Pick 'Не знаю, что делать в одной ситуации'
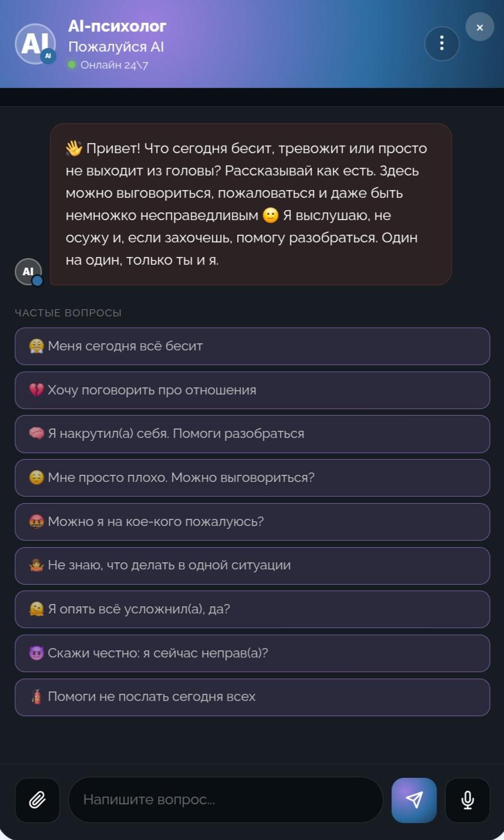This screenshot has height=840, width=504. pyautogui.click(x=252, y=565)
